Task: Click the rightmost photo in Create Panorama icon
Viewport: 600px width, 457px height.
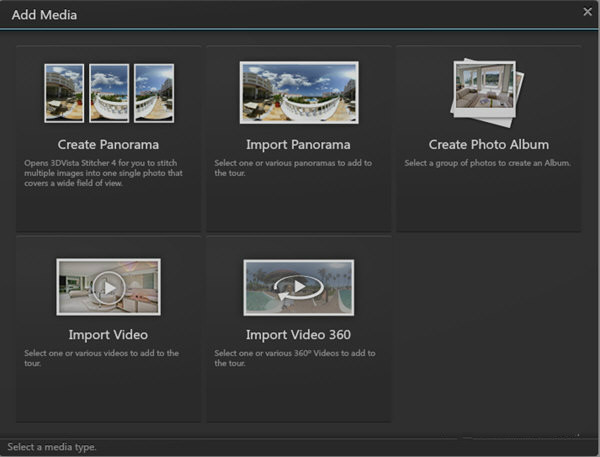Action: (x=154, y=93)
